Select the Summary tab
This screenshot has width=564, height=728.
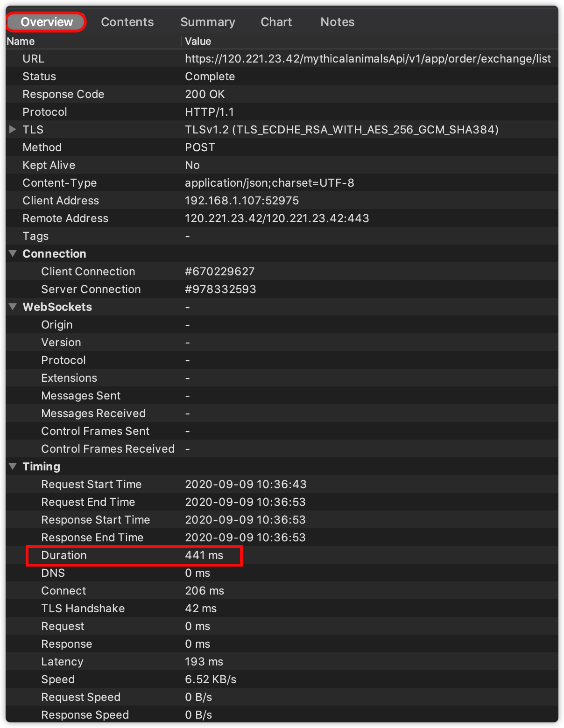[x=207, y=22]
